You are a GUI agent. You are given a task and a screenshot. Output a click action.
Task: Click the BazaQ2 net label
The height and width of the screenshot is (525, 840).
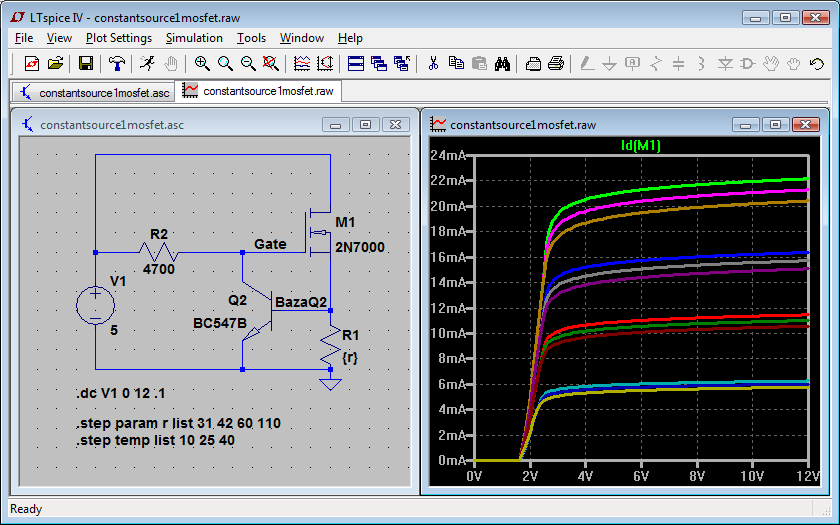coord(301,302)
